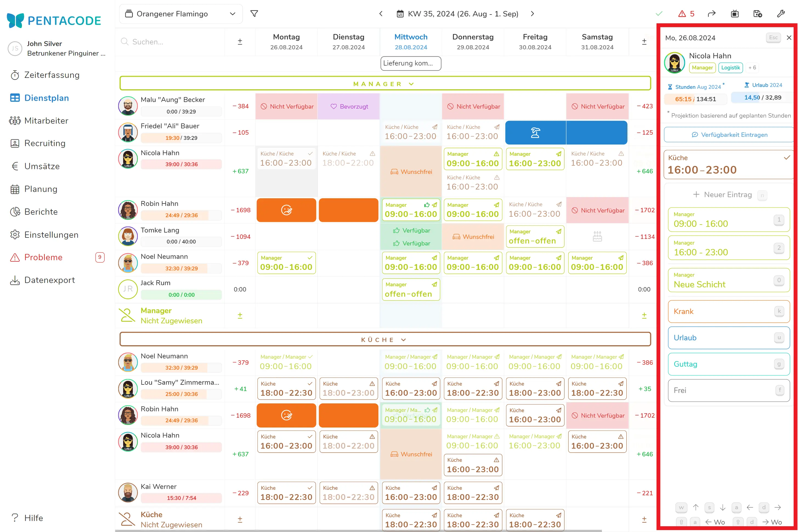Viewport: 798px width, 532px height.
Task: Click green checkmark icon in top toolbar
Action: 659,13
